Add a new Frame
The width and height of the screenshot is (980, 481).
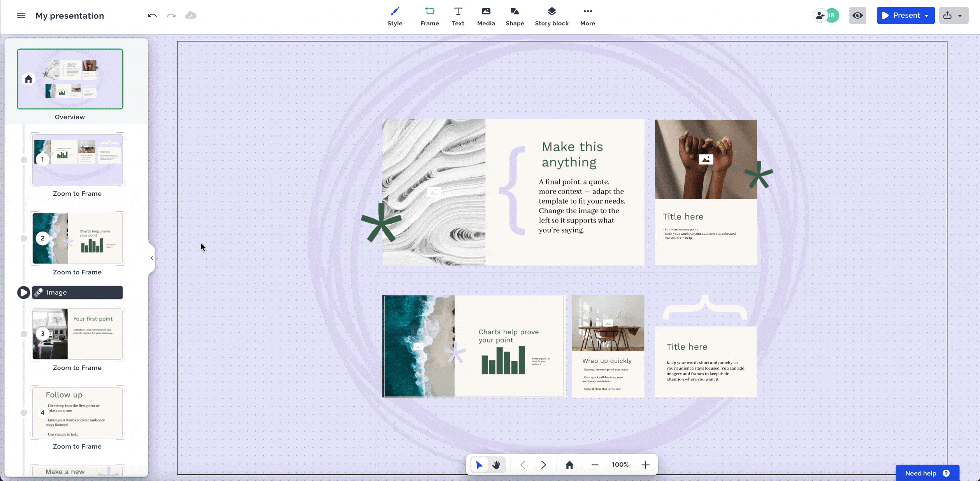[x=429, y=16]
